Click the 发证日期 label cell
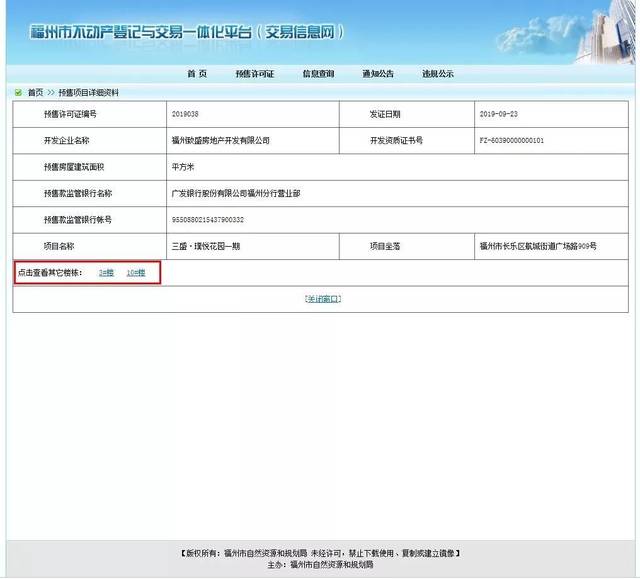This screenshot has width=640, height=579. [407, 114]
